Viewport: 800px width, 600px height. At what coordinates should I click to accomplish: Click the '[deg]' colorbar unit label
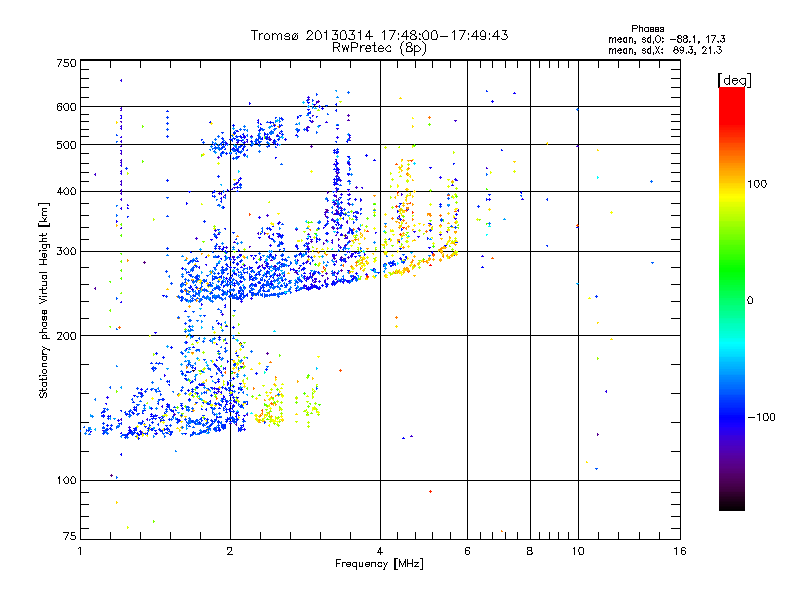pyautogui.click(x=734, y=80)
